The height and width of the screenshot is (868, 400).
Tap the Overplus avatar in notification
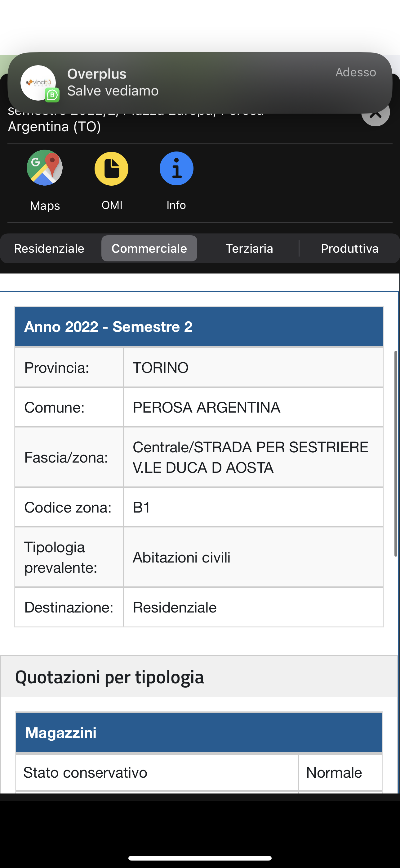[38, 83]
